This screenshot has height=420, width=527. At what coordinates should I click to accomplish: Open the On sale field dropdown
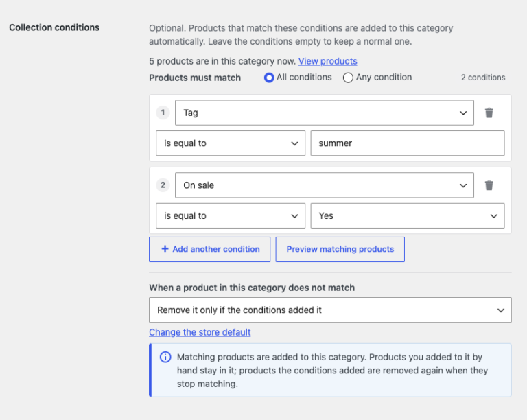pyautogui.click(x=325, y=185)
